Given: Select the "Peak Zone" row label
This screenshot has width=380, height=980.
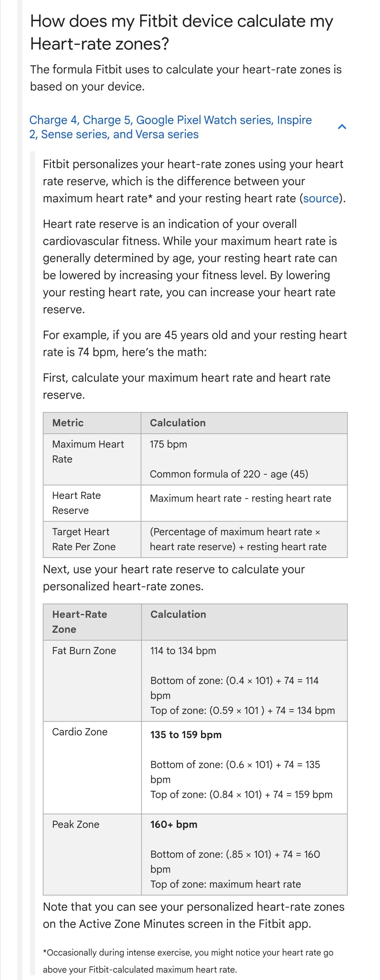Looking at the screenshot, I should (x=75, y=824).
